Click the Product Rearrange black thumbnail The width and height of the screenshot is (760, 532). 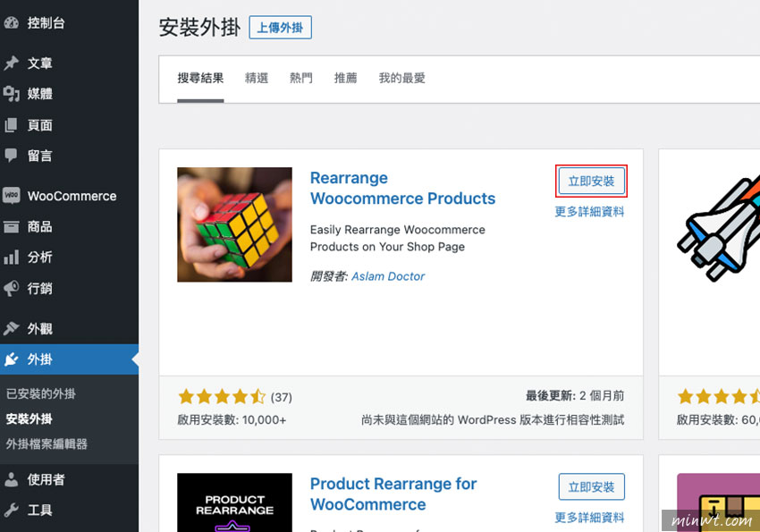click(x=234, y=502)
